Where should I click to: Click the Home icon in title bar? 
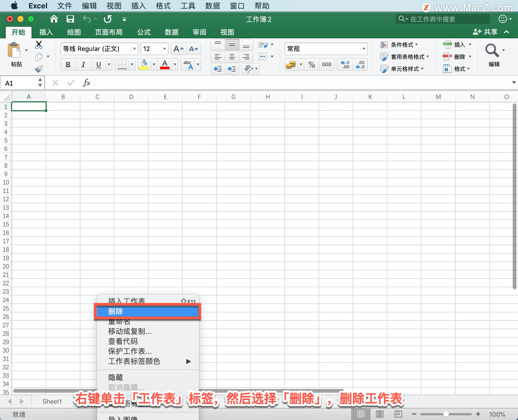point(54,19)
